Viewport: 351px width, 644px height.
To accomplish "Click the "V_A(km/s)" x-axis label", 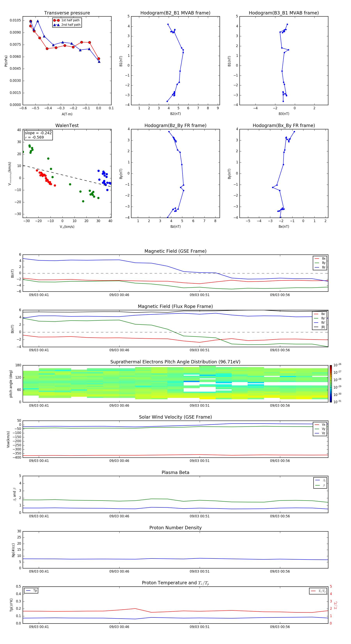I will 67,227.
